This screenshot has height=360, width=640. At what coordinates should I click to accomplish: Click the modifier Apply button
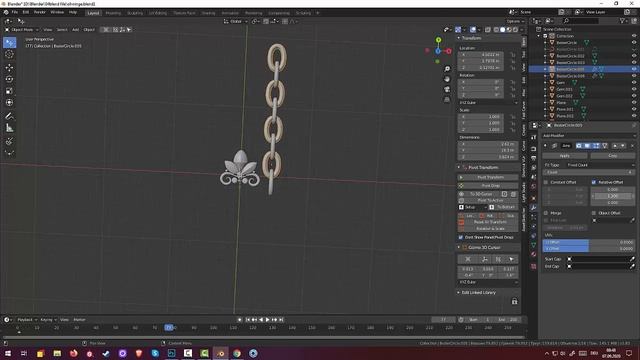pyautogui.click(x=565, y=156)
